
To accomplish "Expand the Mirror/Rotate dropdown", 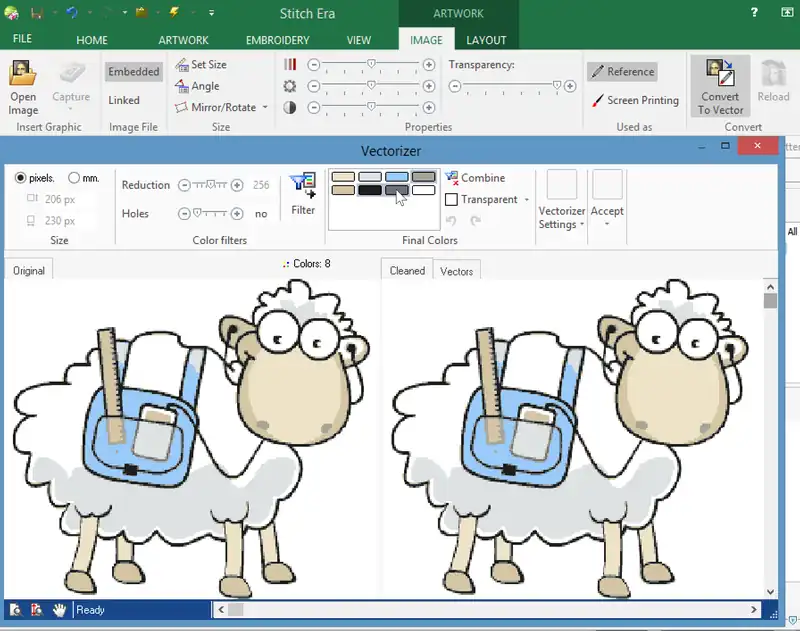I will tap(265, 108).
